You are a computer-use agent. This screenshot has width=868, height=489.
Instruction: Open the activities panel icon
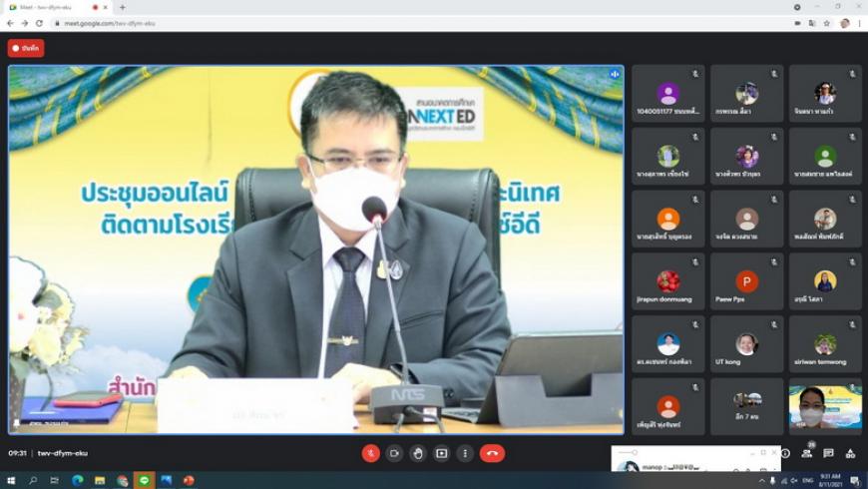click(850, 454)
